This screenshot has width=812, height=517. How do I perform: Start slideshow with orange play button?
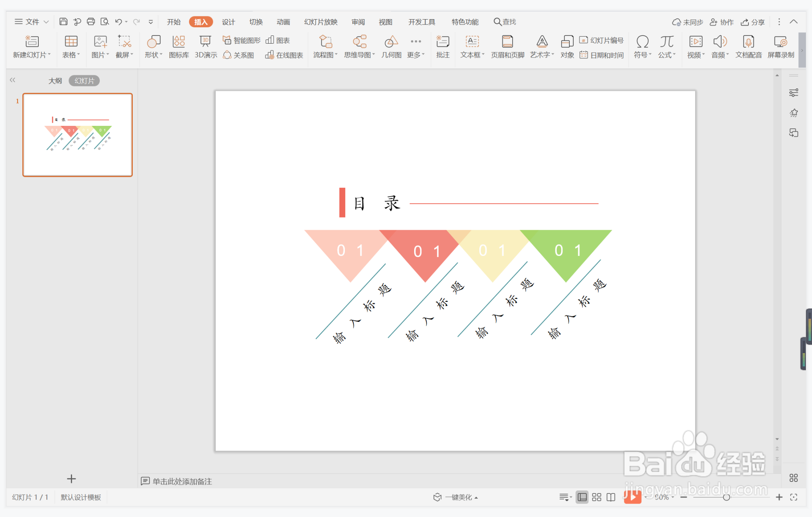click(632, 497)
